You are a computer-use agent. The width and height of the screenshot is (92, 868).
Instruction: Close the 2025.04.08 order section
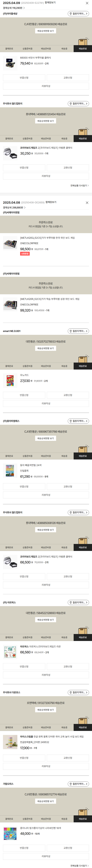click(87, 202)
